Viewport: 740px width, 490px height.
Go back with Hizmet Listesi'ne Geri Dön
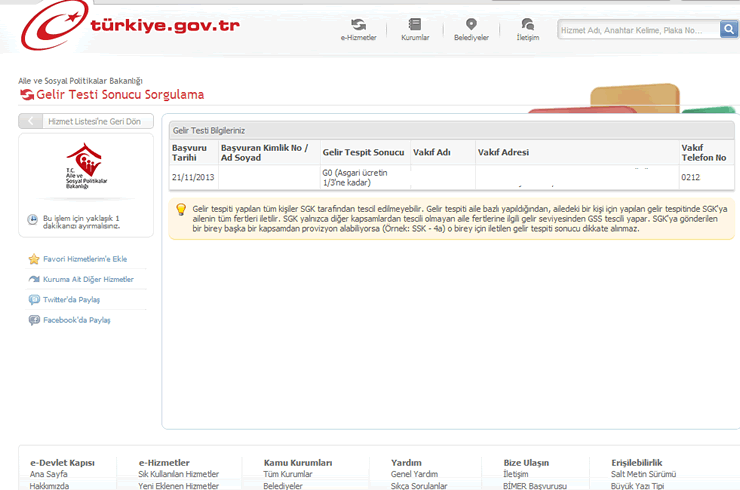pos(86,121)
